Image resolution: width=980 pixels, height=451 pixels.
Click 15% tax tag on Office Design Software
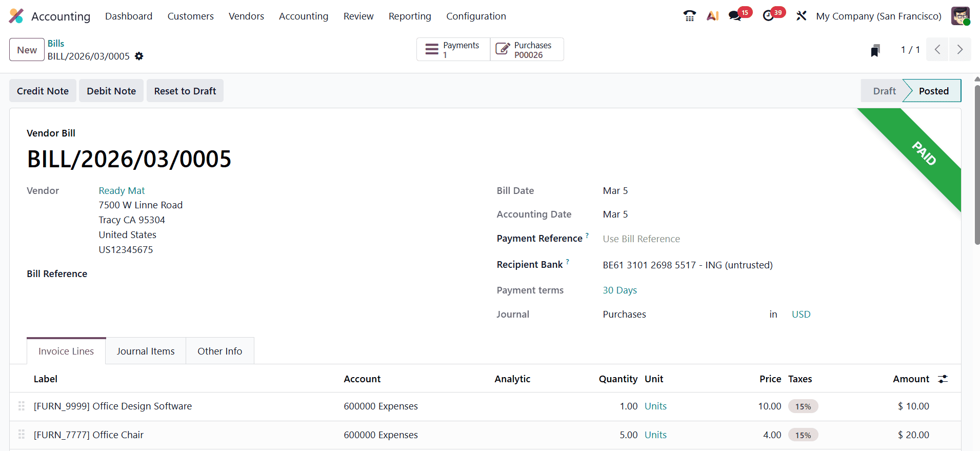803,406
